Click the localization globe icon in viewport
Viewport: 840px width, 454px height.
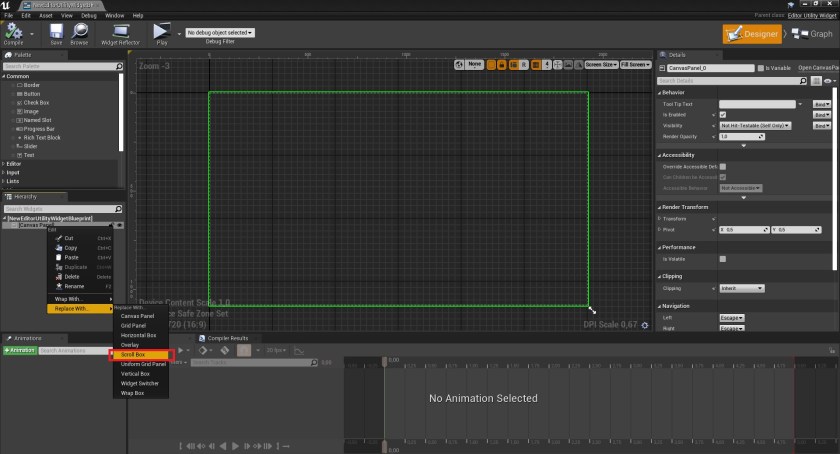(x=459, y=64)
